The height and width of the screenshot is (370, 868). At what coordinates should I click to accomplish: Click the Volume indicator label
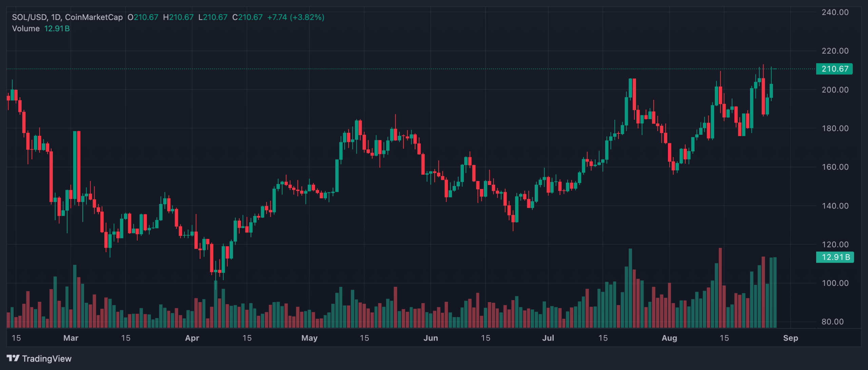(26, 29)
